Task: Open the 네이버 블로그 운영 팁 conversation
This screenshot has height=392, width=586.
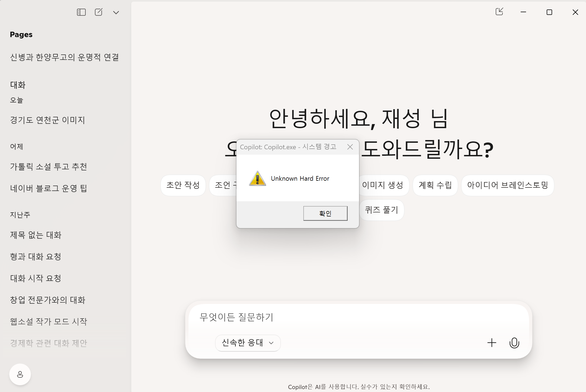Action: point(49,188)
